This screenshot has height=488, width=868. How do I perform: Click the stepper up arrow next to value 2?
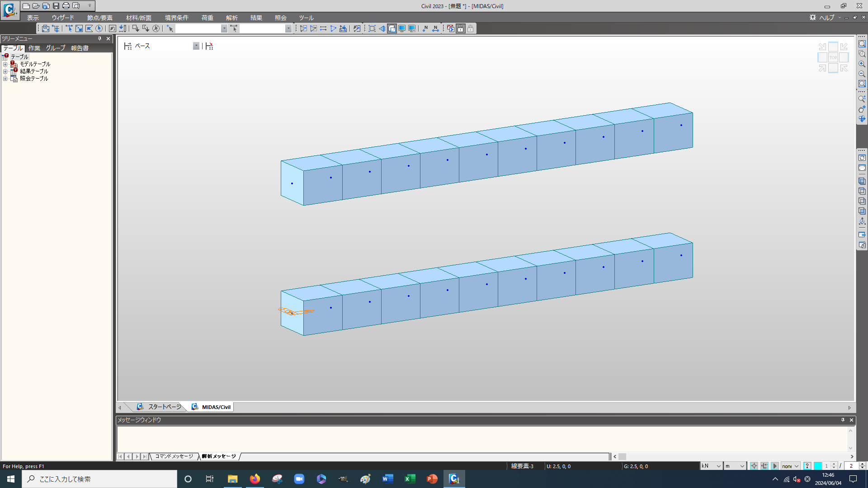point(862,464)
